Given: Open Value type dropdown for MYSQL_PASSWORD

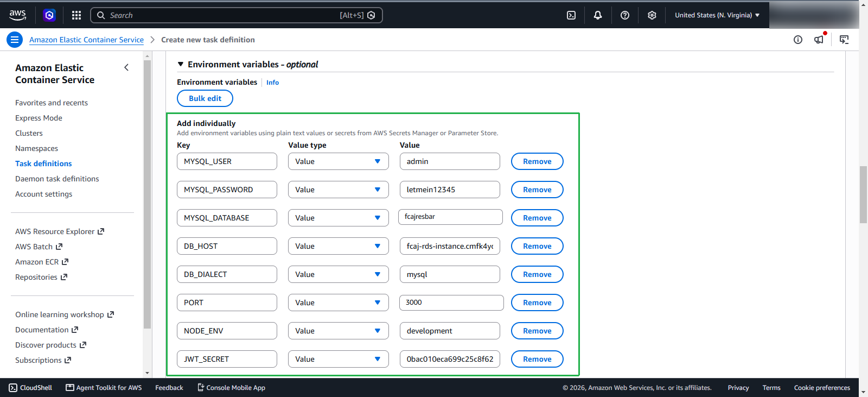Looking at the screenshot, I should 339,190.
